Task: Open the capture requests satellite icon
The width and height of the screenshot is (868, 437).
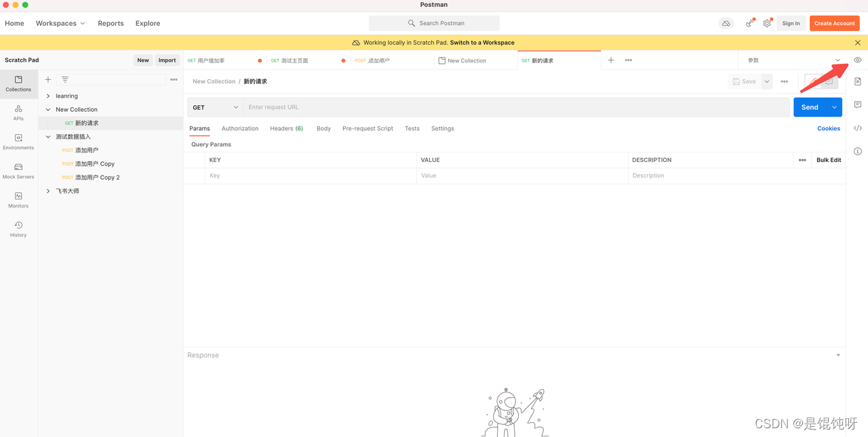Action: click(749, 23)
